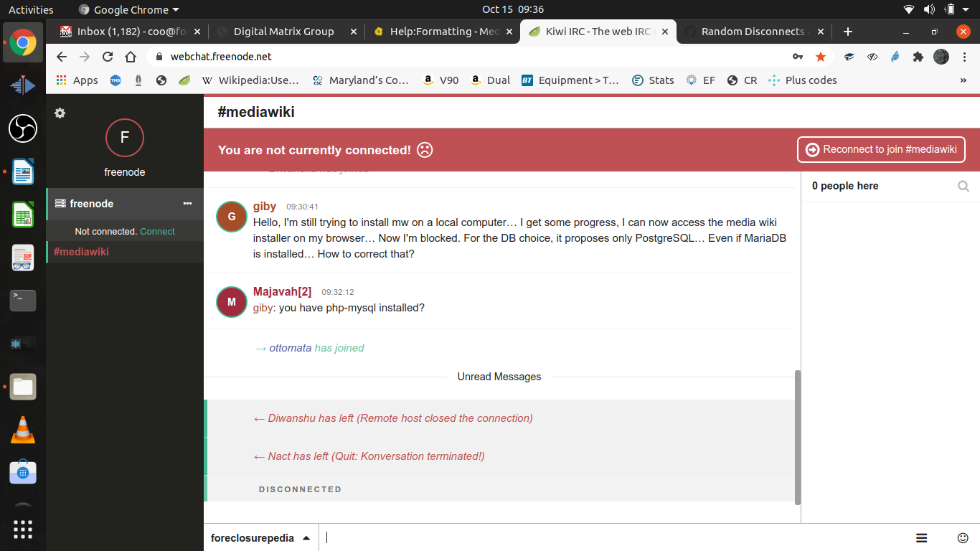980x551 pixels.
Task: Click the freenode channel options ellipsis icon
Action: [187, 204]
